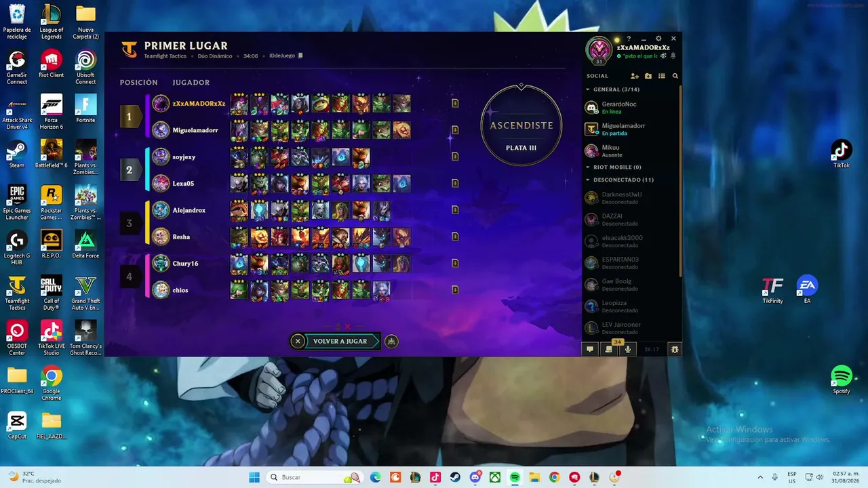This screenshot has height=488, width=868.
Task: Open Spotify from the taskbar
Action: pyautogui.click(x=515, y=477)
